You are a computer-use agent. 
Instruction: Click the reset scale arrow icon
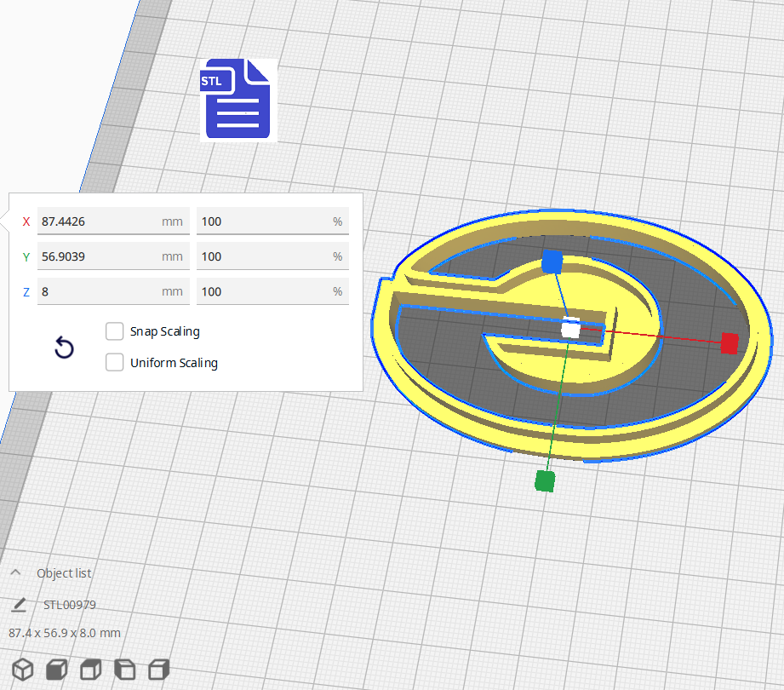tap(63, 348)
